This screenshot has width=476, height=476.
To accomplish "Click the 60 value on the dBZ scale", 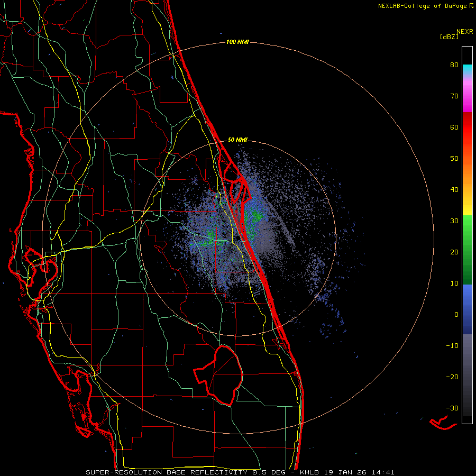I will click(x=454, y=127).
